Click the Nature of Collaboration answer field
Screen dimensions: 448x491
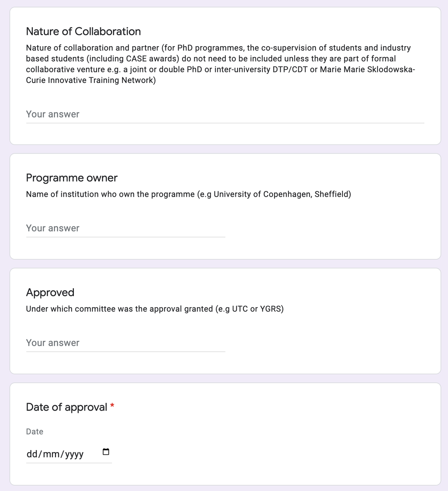click(x=225, y=114)
